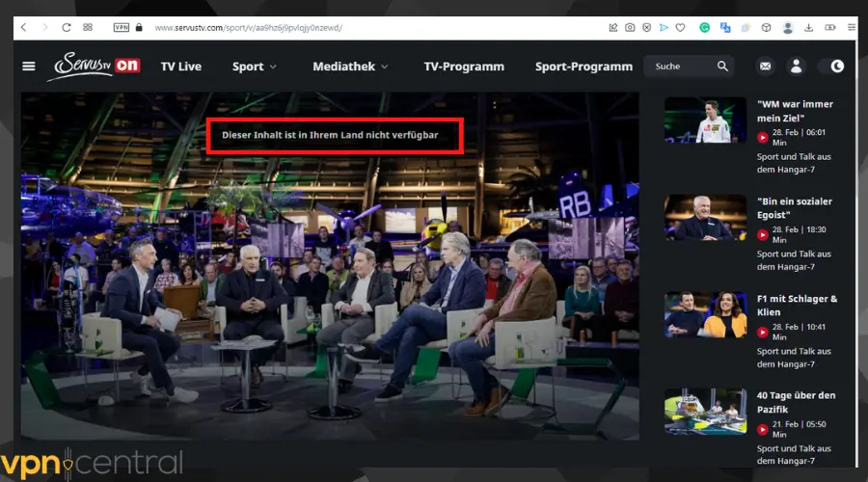Viewport: 868px width, 482px height.
Task: Toggle dark mode moon switch
Action: tap(835, 67)
